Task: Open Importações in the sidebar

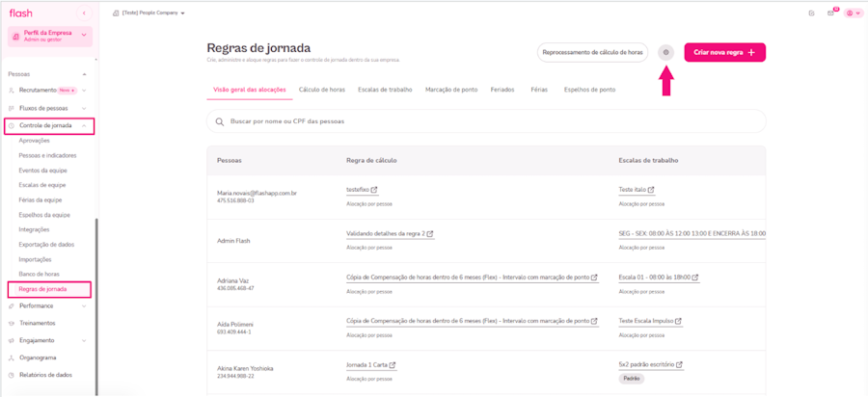Action: click(36, 259)
